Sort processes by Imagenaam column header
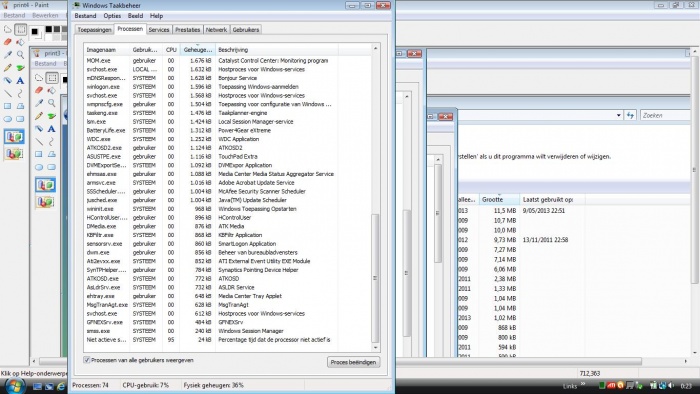Screen dimensions: 700x394 click(107, 50)
